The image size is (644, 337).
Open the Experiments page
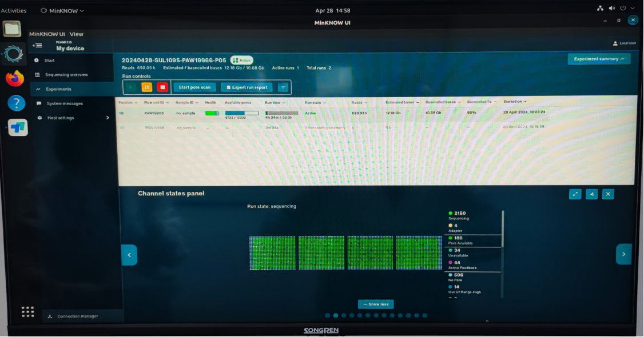58,89
